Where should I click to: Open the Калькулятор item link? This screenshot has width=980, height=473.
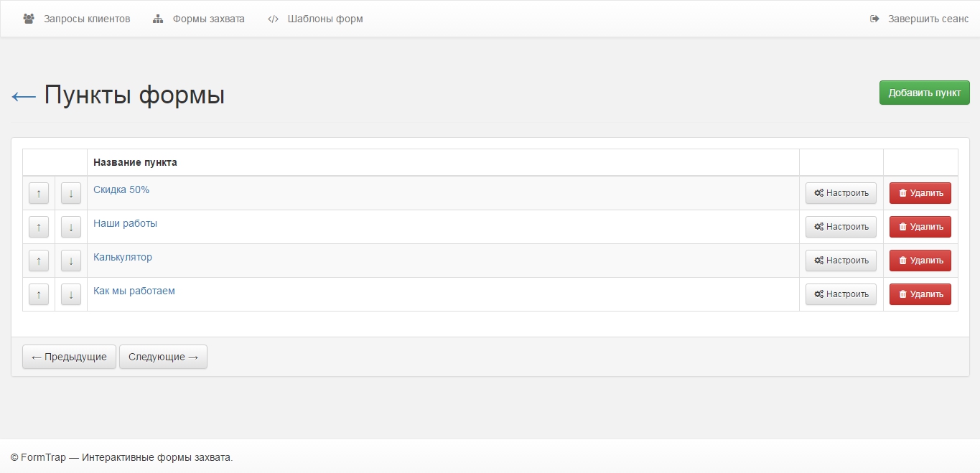click(123, 257)
